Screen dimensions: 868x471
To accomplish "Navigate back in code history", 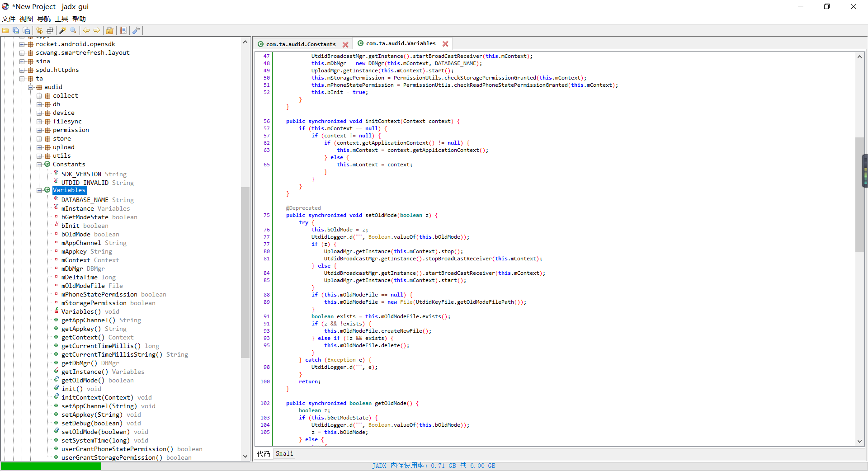I will pyautogui.click(x=87, y=30).
